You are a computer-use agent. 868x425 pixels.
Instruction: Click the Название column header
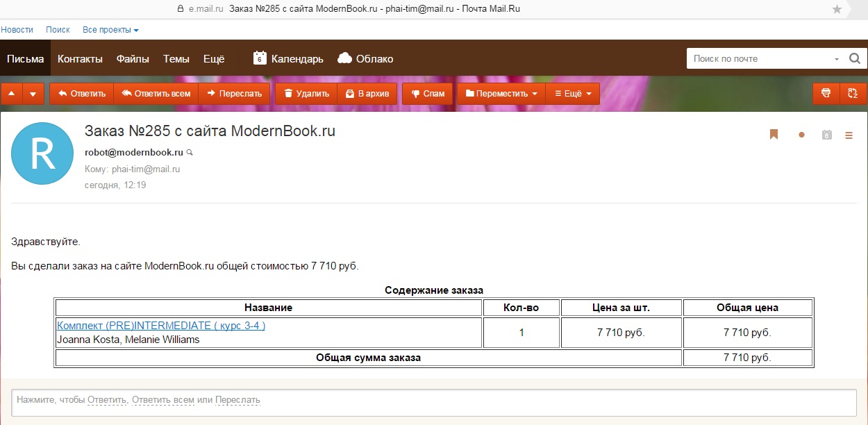[268, 308]
